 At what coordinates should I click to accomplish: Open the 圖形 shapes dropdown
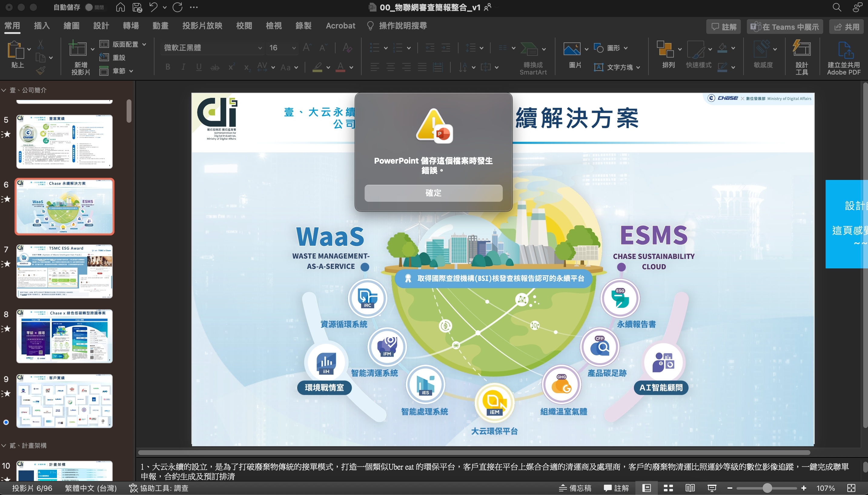pyautogui.click(x=611, y=48)
